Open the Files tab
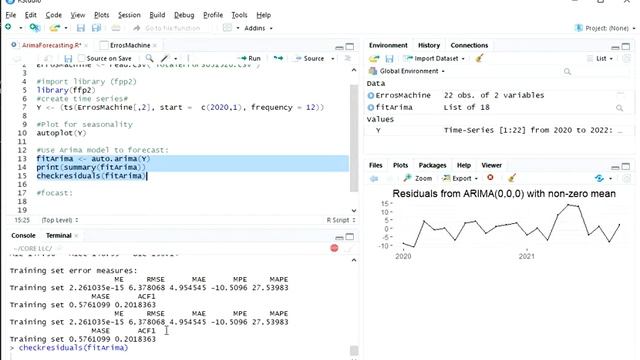640x360 pixels. pos(376,165)
